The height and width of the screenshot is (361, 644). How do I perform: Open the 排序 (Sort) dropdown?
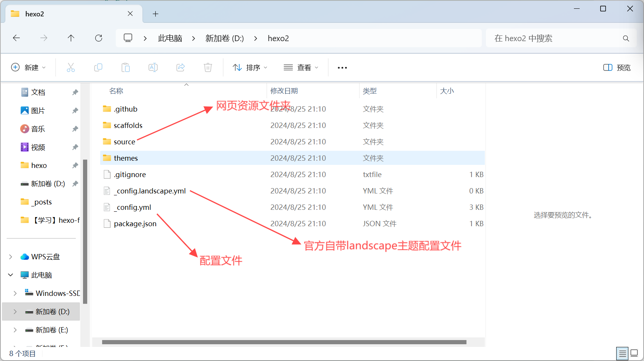tap(250, 67)
